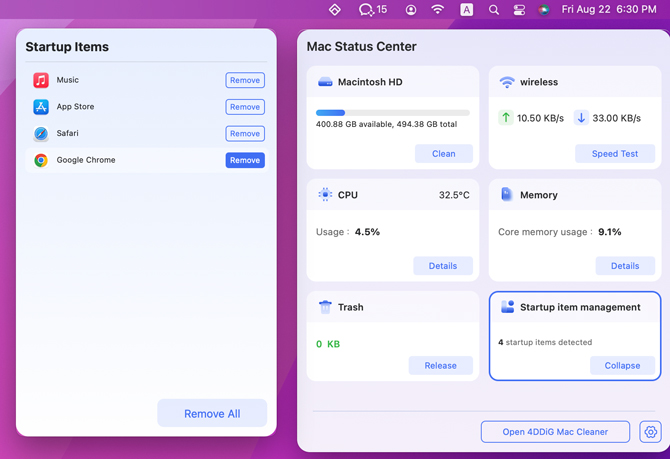670x459 pixels.
Task: Remove Google Chrome from startup items
Action: pyautogui.click(x=245, y=160)
